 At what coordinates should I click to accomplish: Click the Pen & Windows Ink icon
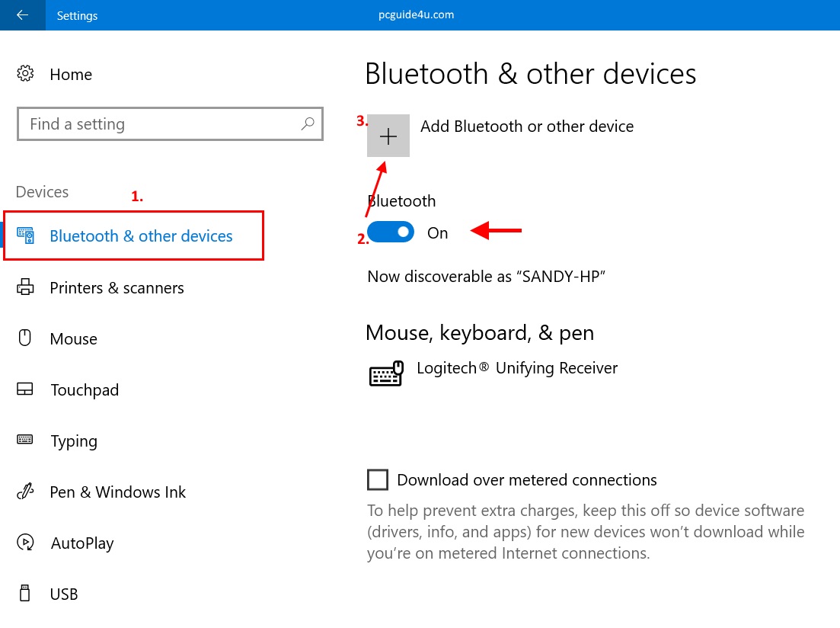tap(25, 492)
